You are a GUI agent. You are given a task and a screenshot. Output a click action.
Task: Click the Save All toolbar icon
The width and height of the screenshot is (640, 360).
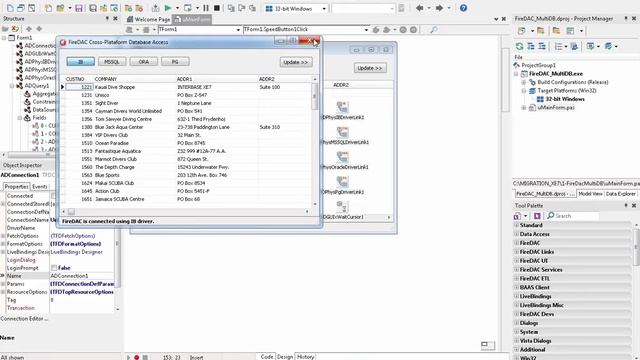click(x=93, y=8)
